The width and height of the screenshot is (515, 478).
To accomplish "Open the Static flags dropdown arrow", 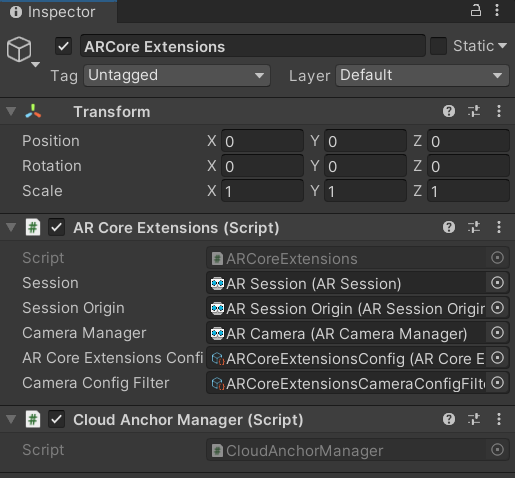I will coord(502,46).
